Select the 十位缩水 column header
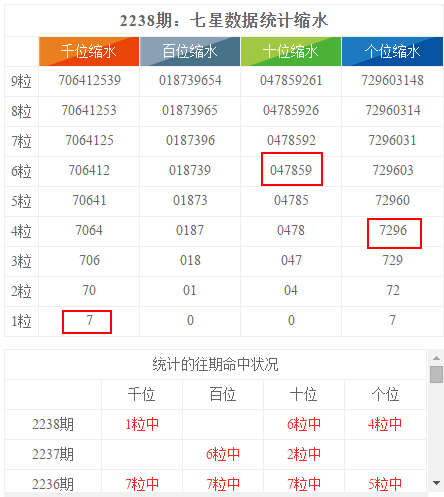The height and width of the screenshot is (497, 444). pos(291,51)
